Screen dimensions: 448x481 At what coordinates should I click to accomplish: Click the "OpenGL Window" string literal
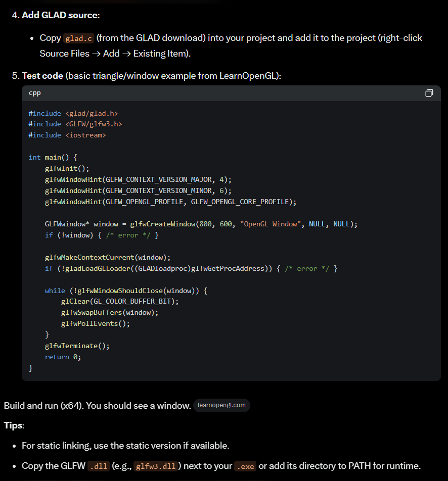(271, 224)
